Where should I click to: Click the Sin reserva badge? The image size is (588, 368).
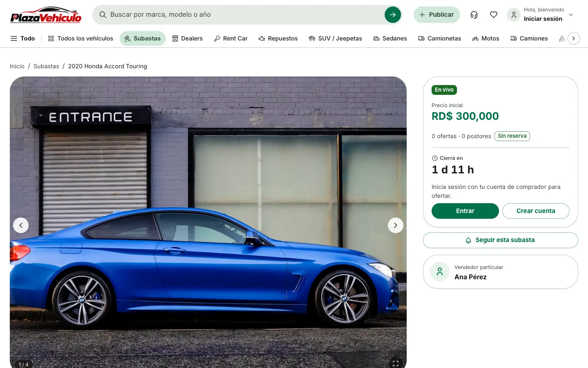tap(512, 136)
